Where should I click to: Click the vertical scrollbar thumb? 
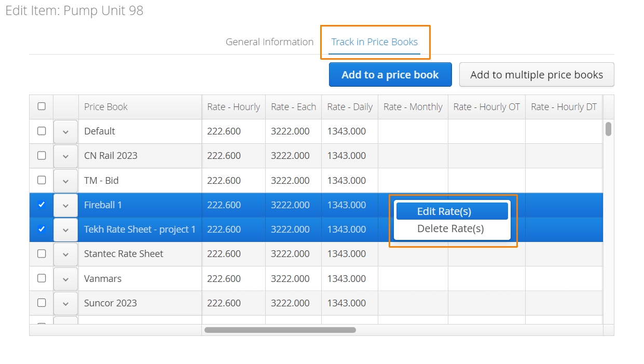[x=608, y=129]
